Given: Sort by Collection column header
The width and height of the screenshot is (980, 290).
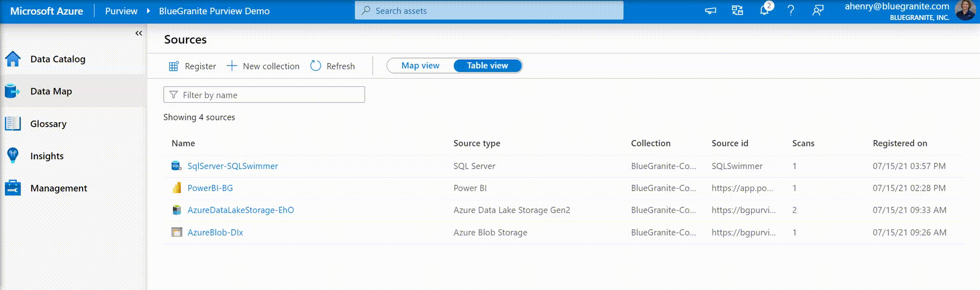Looking at the screenshot, I should (x=651, y=143).
